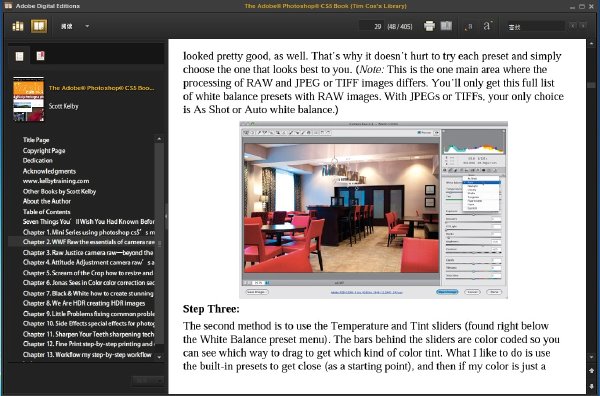Open Chapter 8. We Are HDR
The height and width of the screenshot is (396, 600).
(84, 303)
